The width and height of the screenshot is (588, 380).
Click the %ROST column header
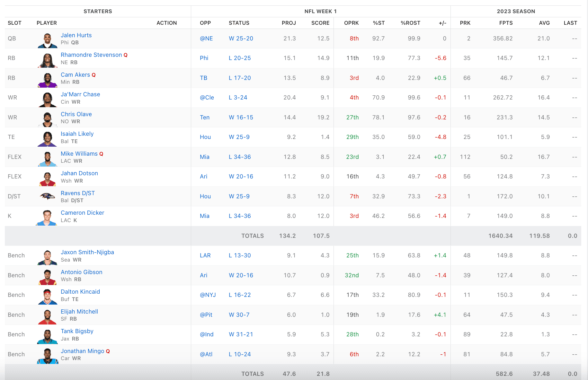click(411, 23)
